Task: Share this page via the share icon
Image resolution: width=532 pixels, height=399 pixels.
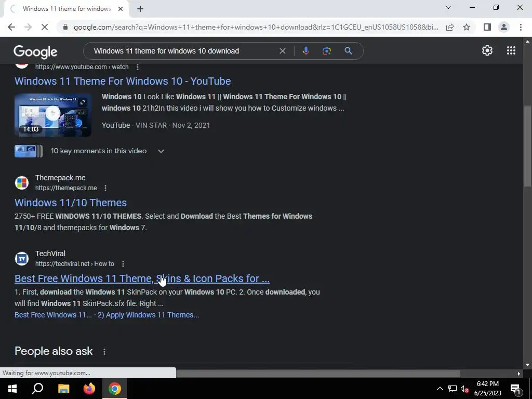Action: coord(450,27)
